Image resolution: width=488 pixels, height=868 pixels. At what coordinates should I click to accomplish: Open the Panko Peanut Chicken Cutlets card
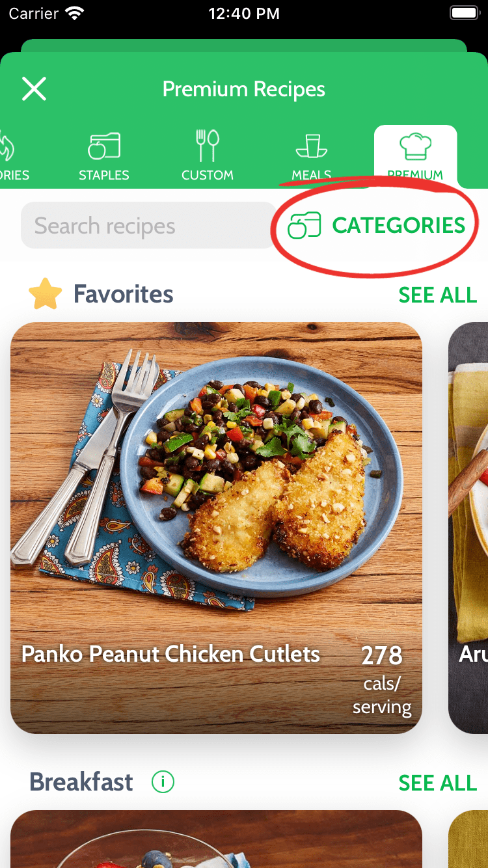pyautogui.click(x=216, y=528)
